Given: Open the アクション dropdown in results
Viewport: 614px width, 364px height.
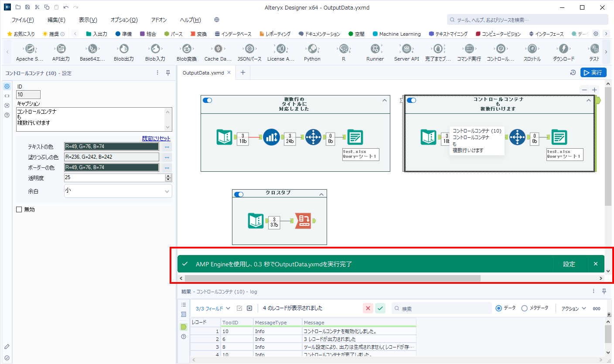Looking at the screenshot, I should pyautogui.click(x=573, y=308).
